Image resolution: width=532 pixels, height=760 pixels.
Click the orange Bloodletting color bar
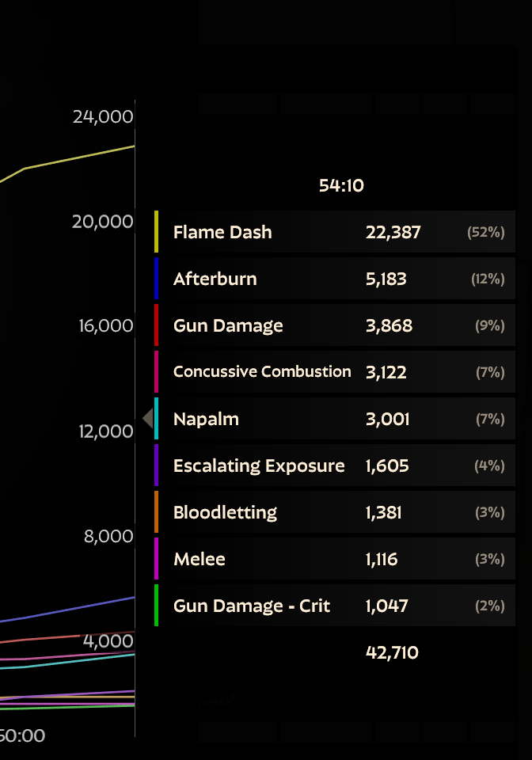pyautogui.click(x=156, y=512)
